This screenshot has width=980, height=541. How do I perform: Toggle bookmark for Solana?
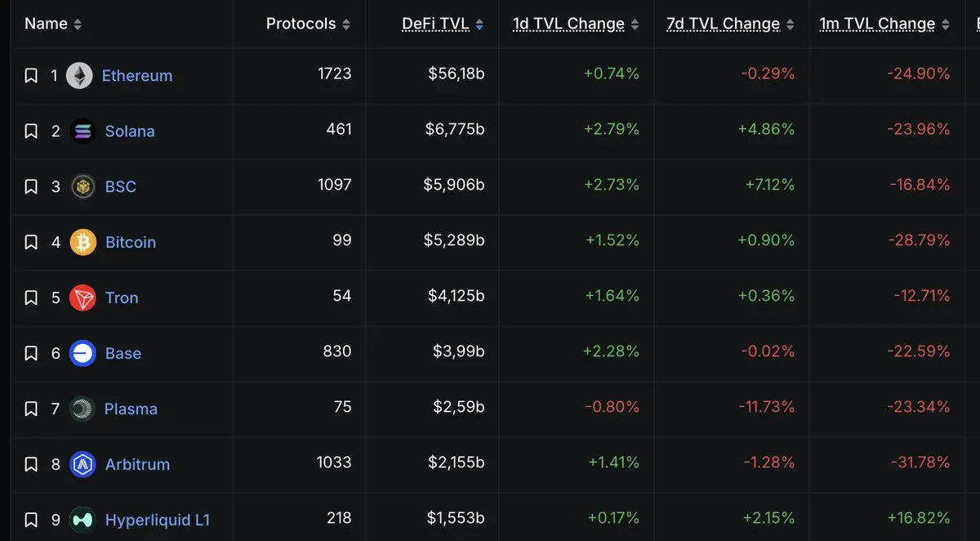[31, 132]
